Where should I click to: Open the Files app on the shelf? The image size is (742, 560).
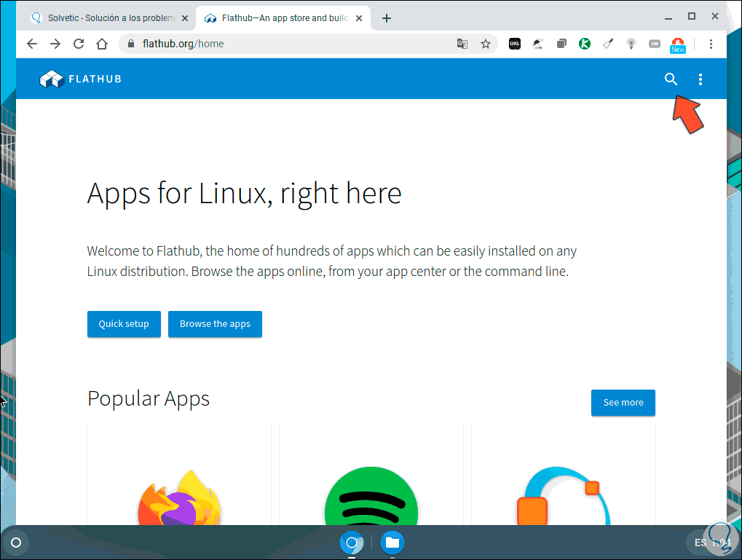click(392, 543)
